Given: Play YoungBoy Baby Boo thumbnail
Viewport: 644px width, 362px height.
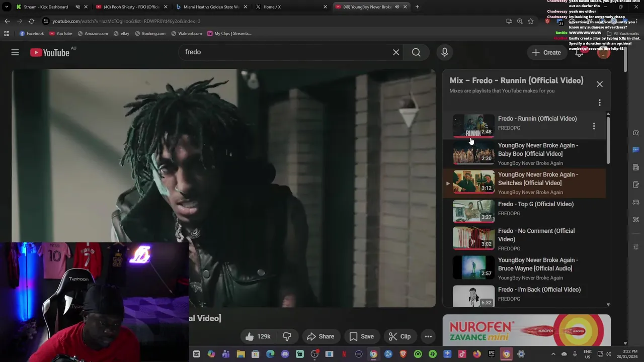Looking at the screenshot, I should tap(473, 153).
